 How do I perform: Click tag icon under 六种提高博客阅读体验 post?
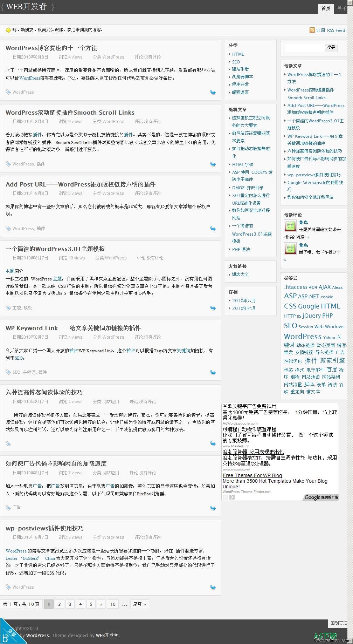[8, 444]
